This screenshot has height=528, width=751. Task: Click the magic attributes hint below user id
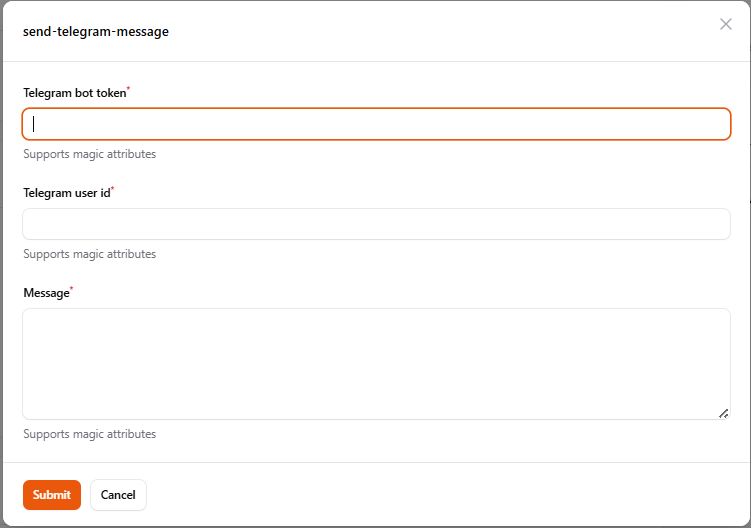click(x=90, y=254)
